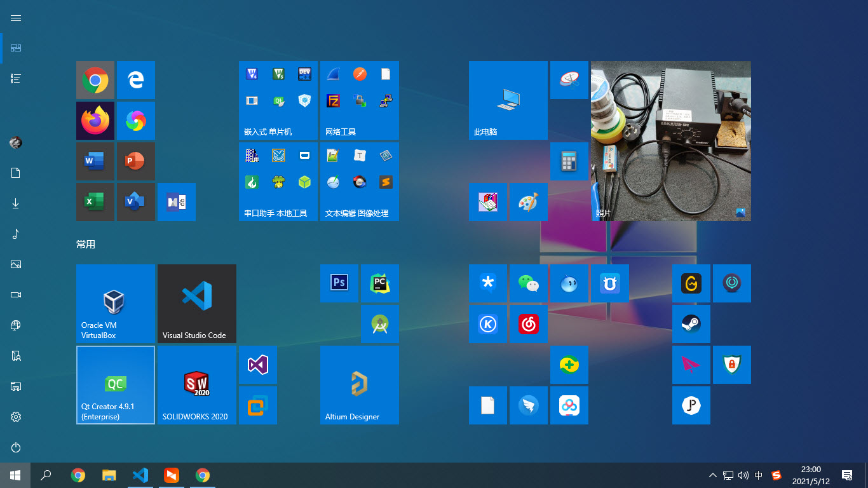Click the taskbar search magnifier
The image size is (868, 488).
[x=46, y=475]
